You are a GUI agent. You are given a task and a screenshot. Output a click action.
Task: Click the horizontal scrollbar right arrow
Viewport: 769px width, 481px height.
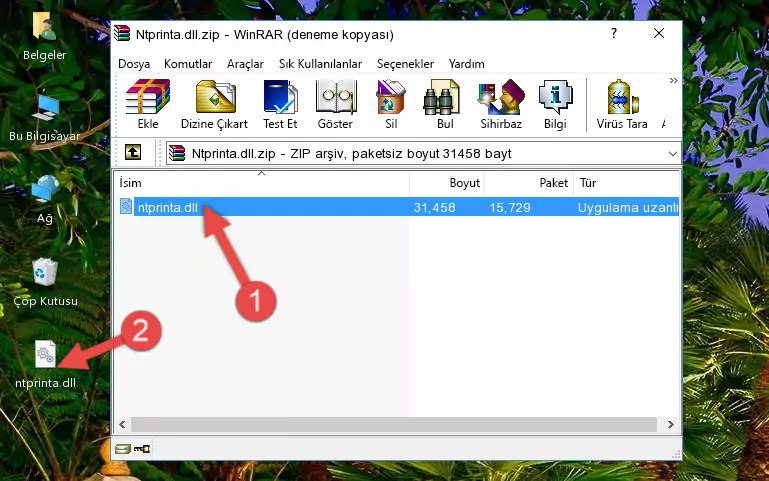670,425
